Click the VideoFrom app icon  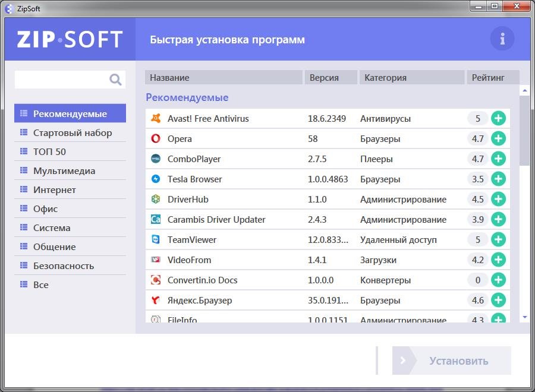156,260
